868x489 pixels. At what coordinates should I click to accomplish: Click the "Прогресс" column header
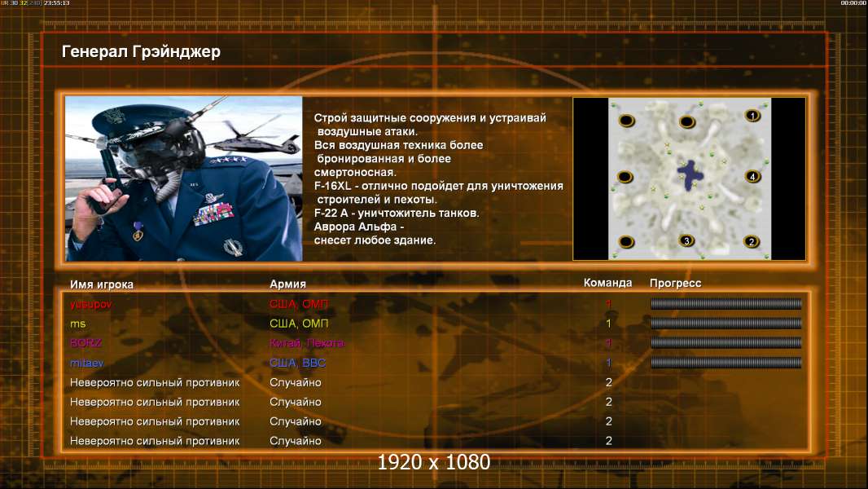point(675,283)
